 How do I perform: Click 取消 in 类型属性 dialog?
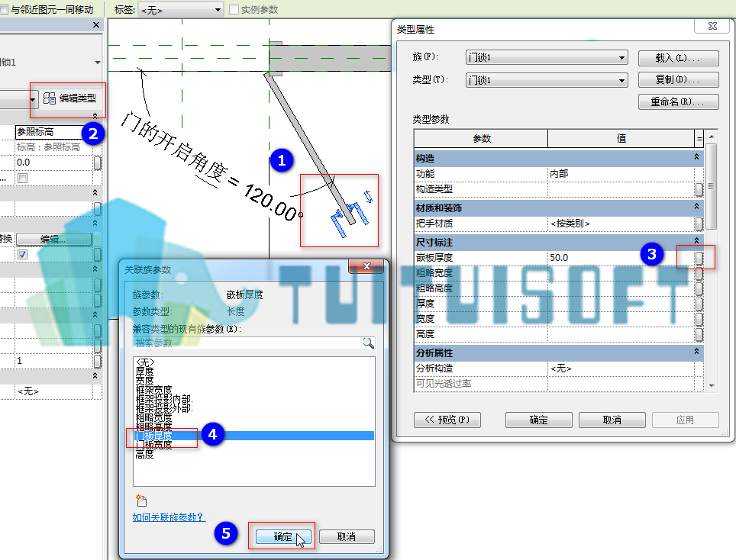[x=612, y=420]
